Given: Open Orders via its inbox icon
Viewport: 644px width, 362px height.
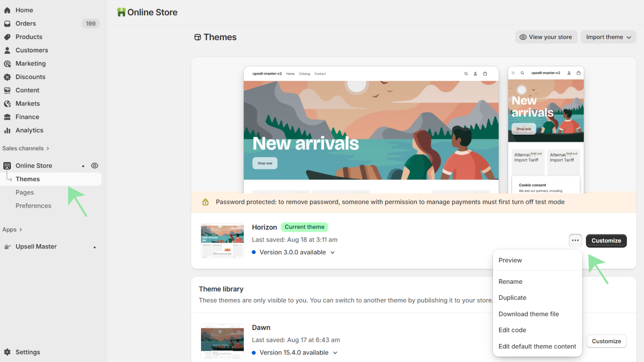Looking at the screenshot, I should pos(7,24).
